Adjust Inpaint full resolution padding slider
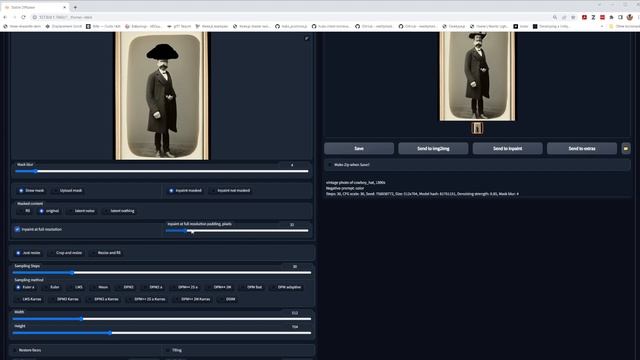The image size is (640, 360). coord(237,231)
